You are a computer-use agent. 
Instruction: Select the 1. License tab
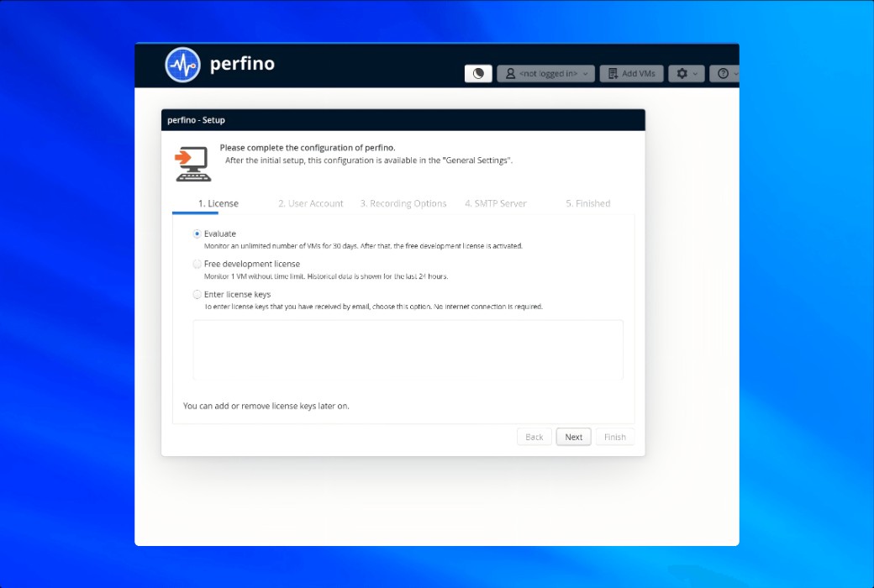218,203
